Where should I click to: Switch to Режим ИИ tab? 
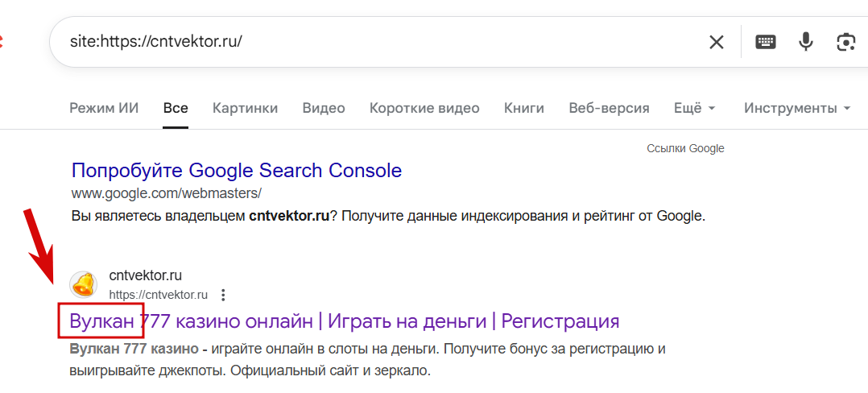104,108
